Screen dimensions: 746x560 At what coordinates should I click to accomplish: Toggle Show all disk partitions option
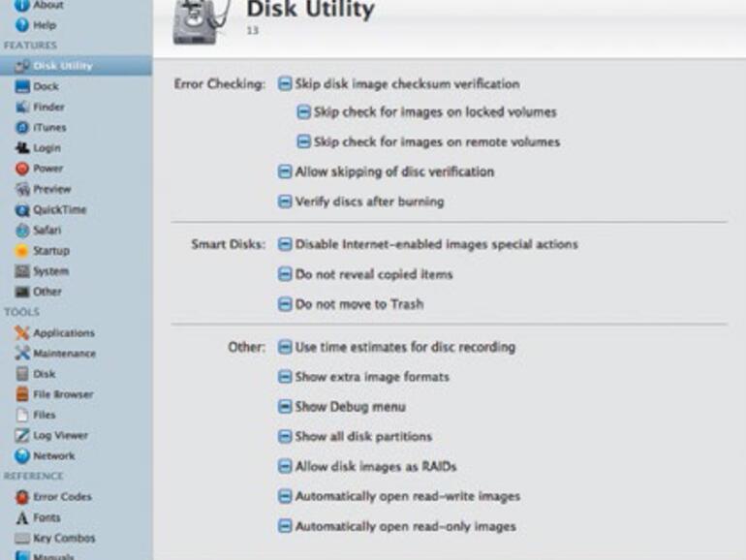coord(285,437)
